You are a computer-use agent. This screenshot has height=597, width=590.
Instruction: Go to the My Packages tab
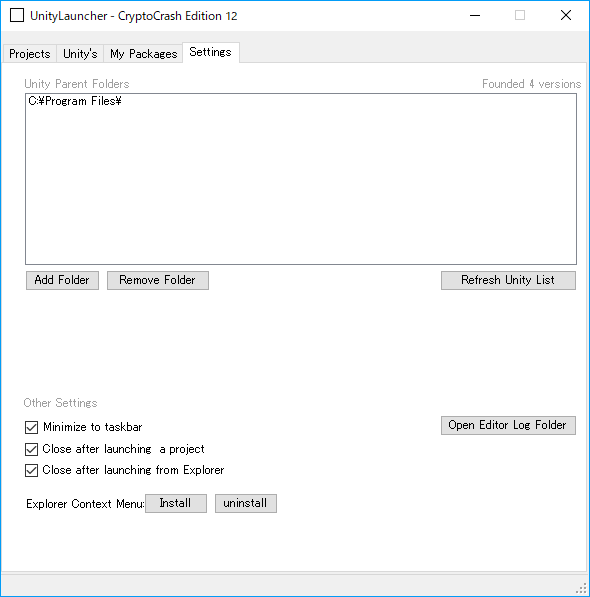tap(144, 54)
